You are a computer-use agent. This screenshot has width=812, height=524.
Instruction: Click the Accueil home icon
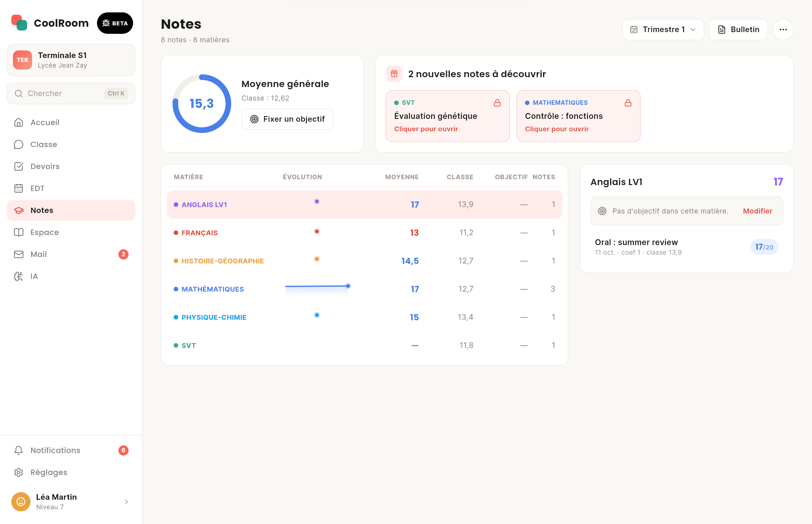tap(19, 123)
